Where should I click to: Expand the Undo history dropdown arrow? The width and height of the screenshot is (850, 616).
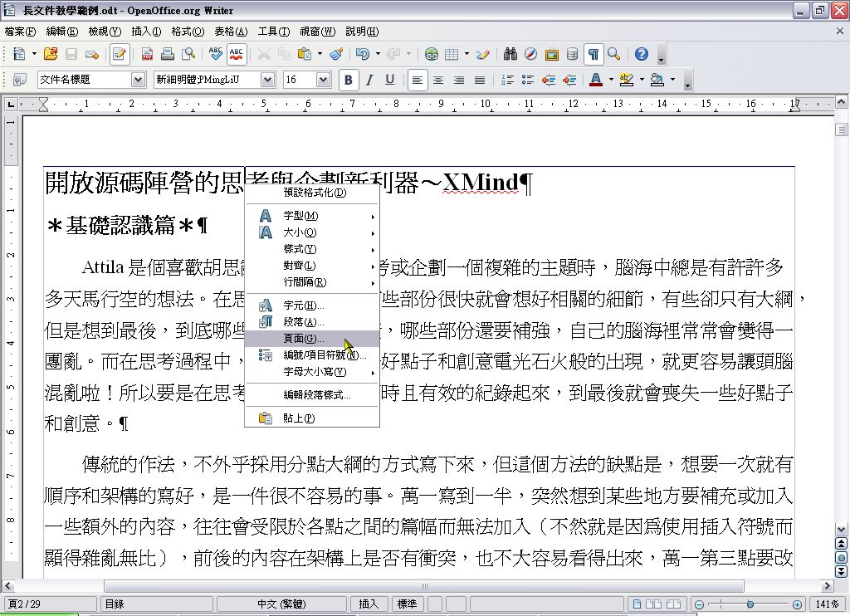[x=378, y=54]
